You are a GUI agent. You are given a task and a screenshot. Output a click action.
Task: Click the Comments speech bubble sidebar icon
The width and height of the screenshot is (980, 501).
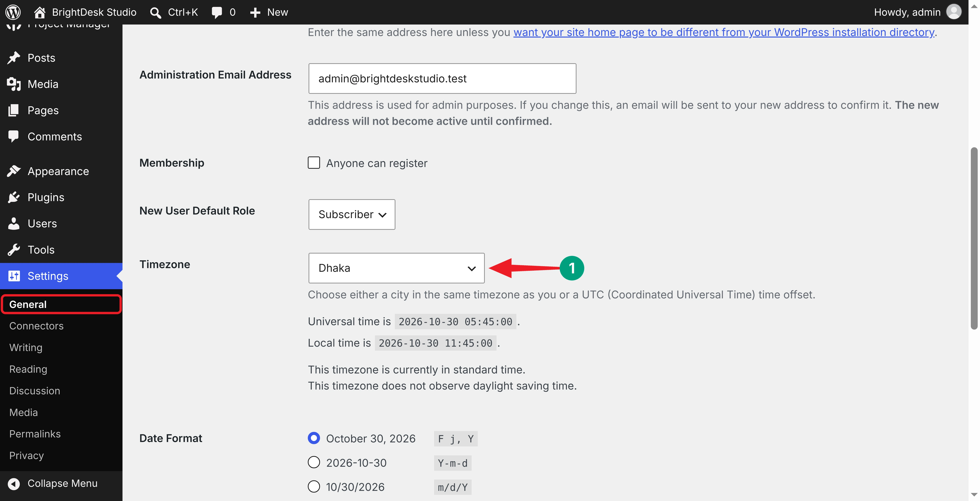(x=14, y=136)
